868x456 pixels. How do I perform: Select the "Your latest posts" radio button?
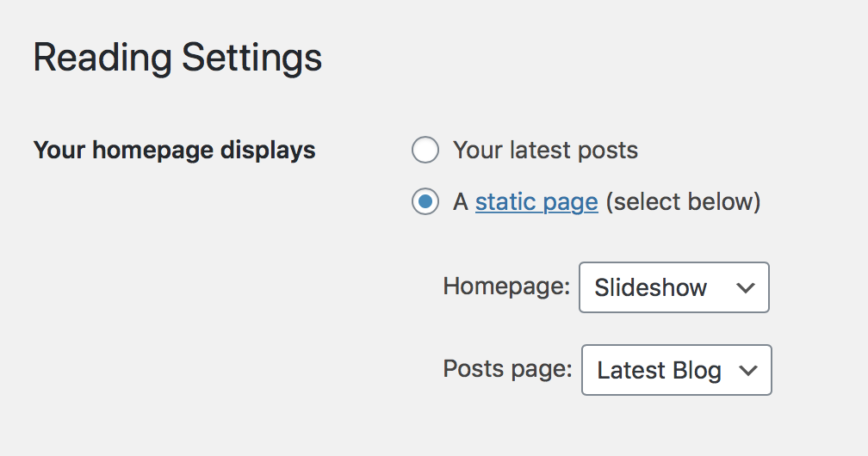pyautogui.click(x=425, y=151)
